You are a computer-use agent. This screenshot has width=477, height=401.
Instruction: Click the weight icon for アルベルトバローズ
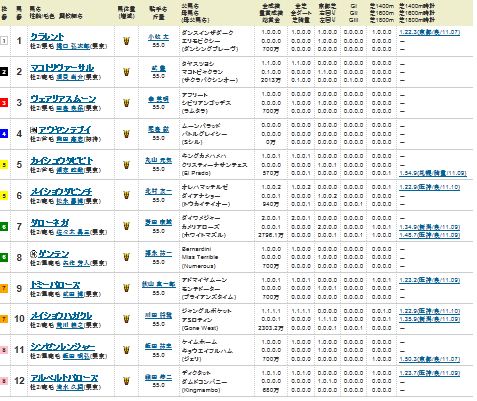click(126, 380)
